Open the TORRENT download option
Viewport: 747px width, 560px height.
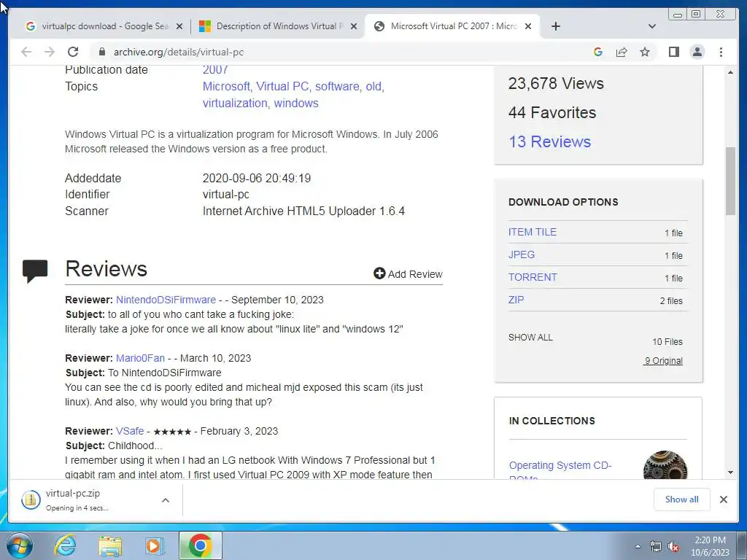point(532,277)
